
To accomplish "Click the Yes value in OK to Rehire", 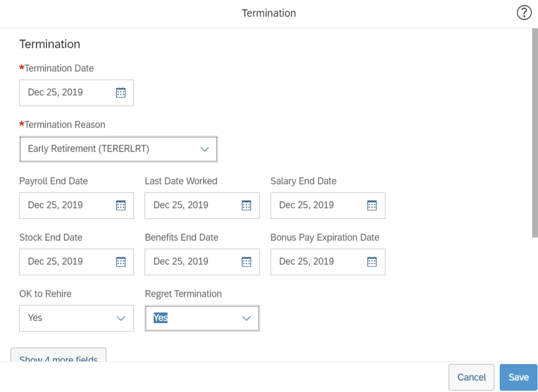I will [35, 318].
